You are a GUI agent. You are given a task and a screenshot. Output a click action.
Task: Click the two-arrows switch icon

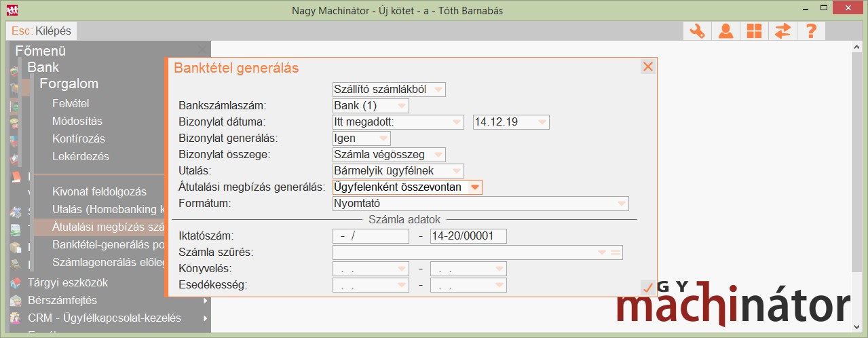coord(782,31)
